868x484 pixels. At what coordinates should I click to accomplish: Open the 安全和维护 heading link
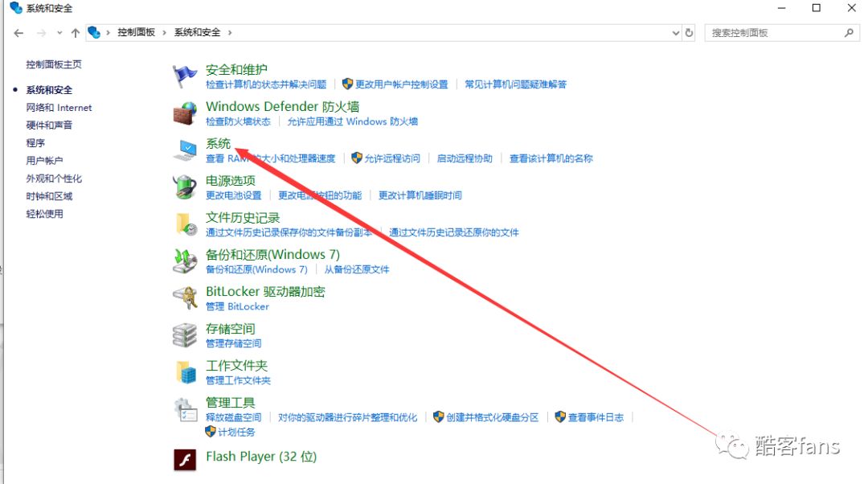coord(236,70)
